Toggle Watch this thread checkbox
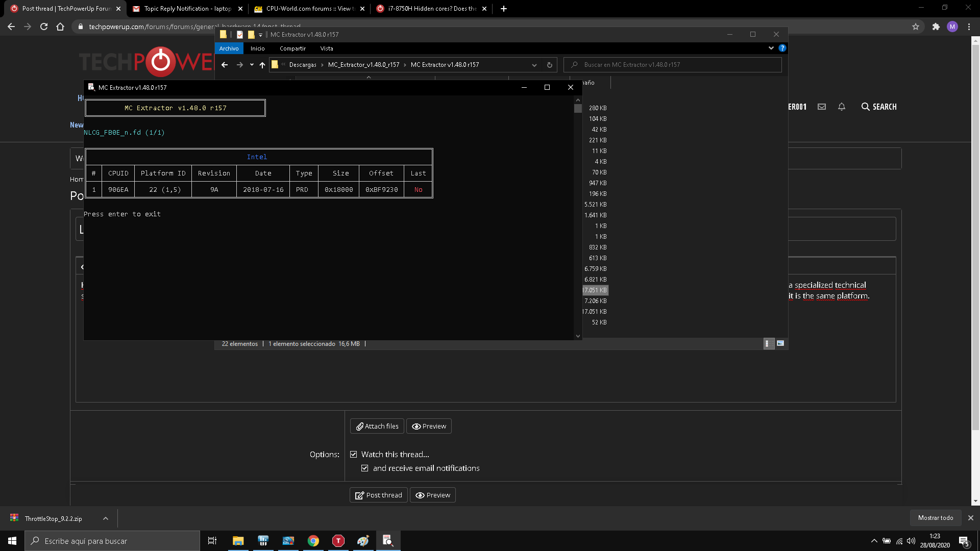This screenshot has height=551, width=980. click(354, 454)
